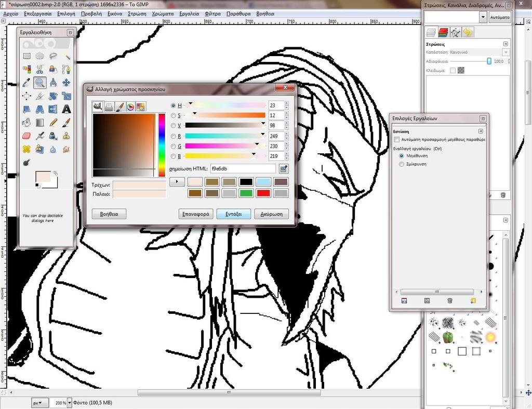Image resolution: width=532 pixels, height=409 pixels.
Task: Select the Blend gradient tool
Action: coord(39,123)
